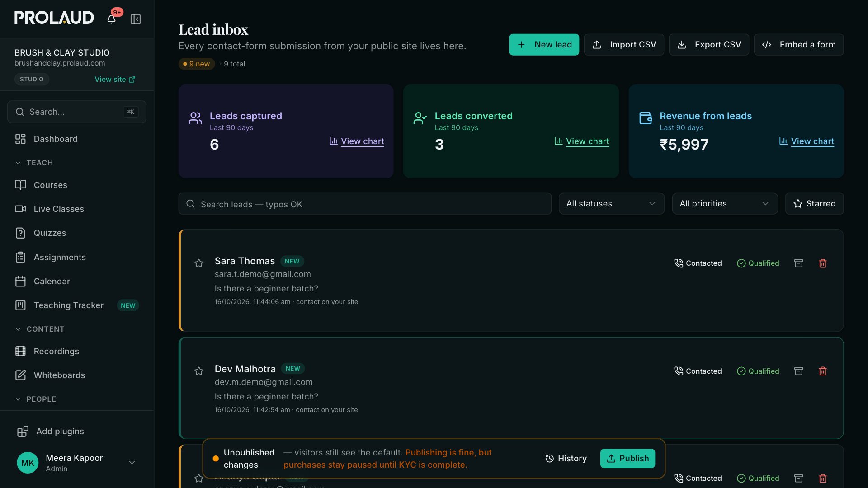
Task: Mark Dev Malhotra as Contacted
Action: [x=698, y=371]
